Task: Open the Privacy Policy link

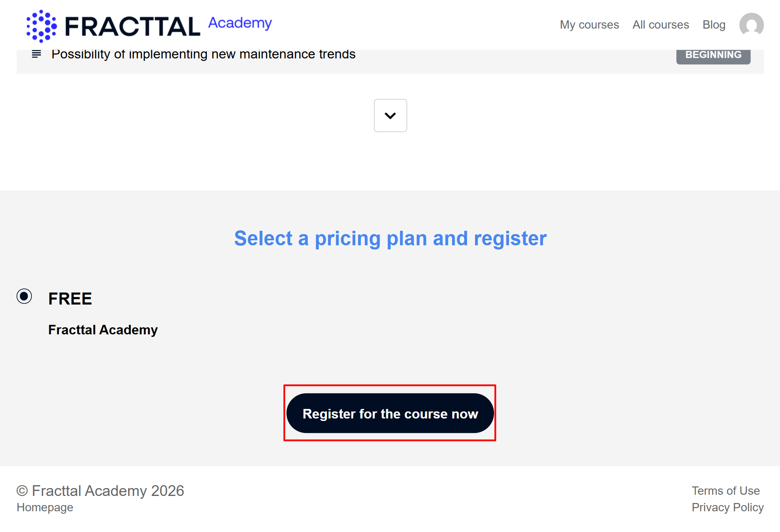Action: pyautogui.click(x=727, y=507)
